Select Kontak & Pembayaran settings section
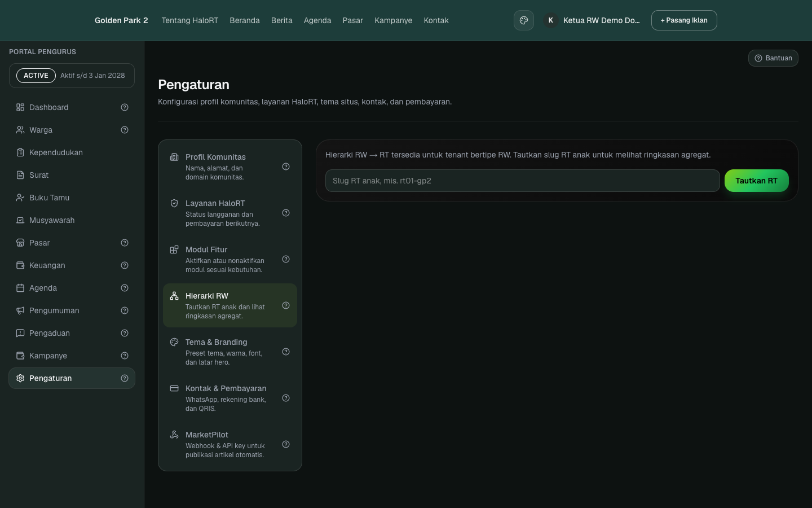 point(230,398)
